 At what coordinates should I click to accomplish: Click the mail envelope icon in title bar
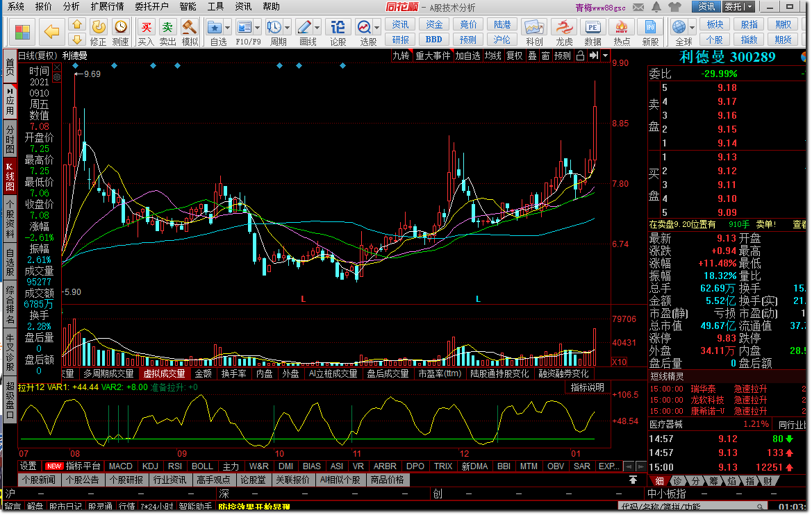(x=638, y=7)
